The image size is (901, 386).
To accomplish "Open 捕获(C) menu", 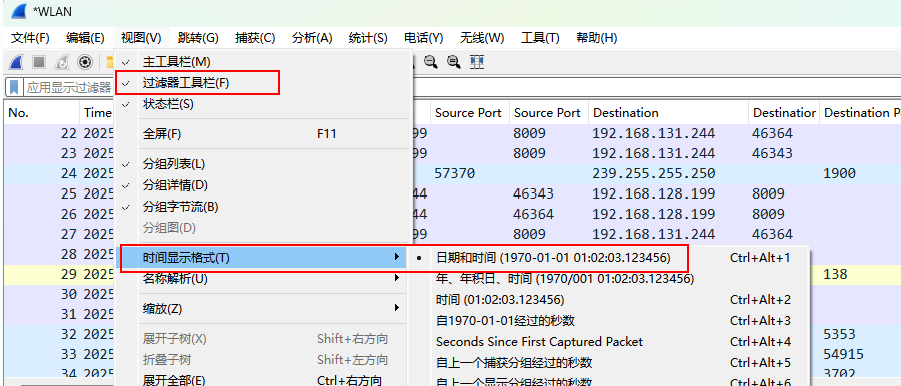I will (255, 38).
